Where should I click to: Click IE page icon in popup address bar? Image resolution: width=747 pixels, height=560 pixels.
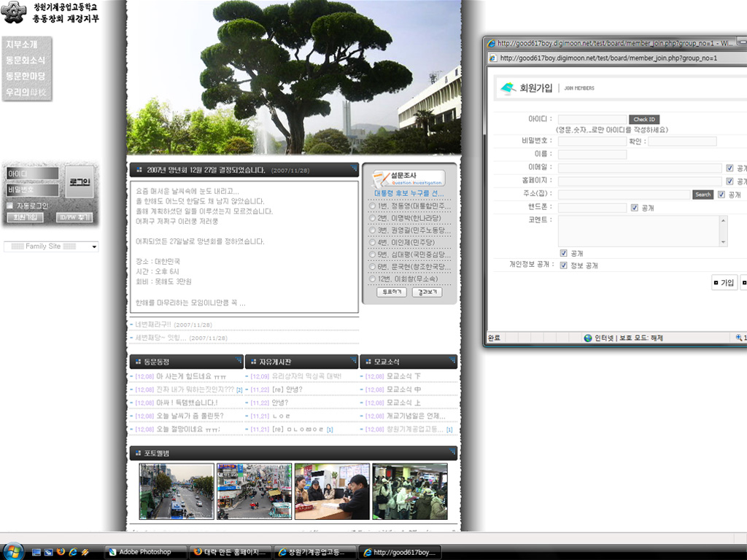(494, 58)
